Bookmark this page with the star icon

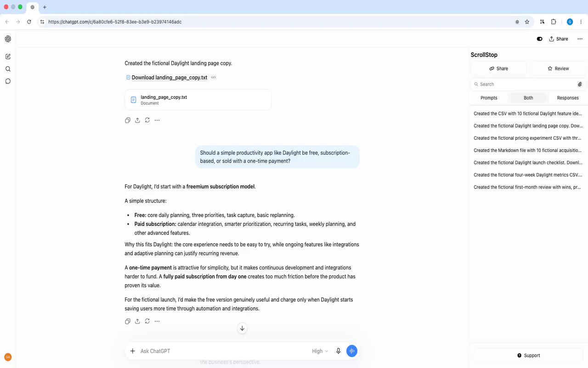(x=527, y=22)
